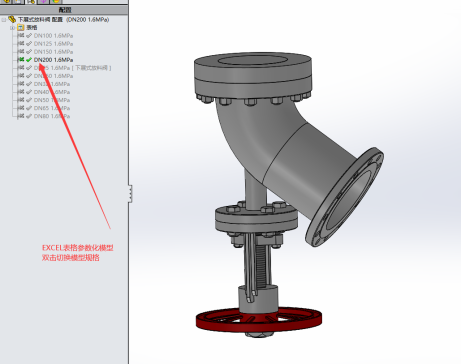
Task: Expand the 表格 folder node
Action: click(x=12, y=28)
